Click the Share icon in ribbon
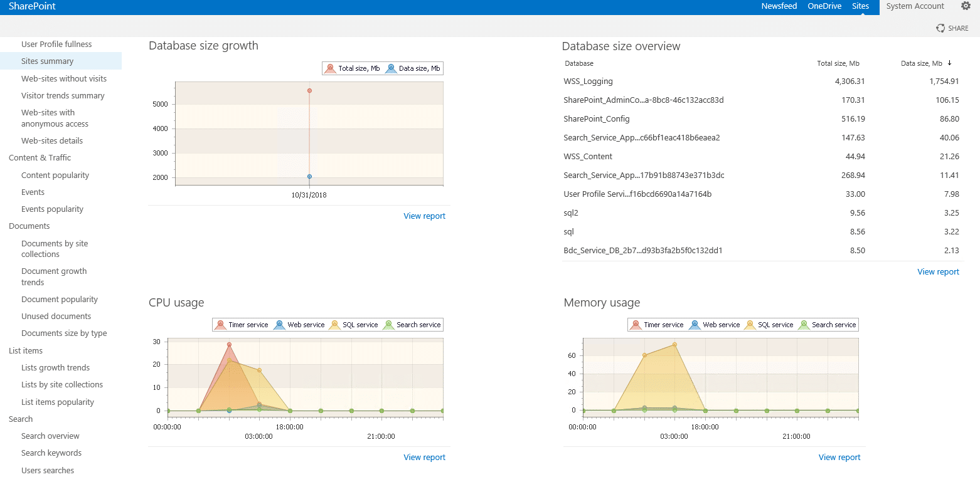980x482 pixels. point(940,28)
